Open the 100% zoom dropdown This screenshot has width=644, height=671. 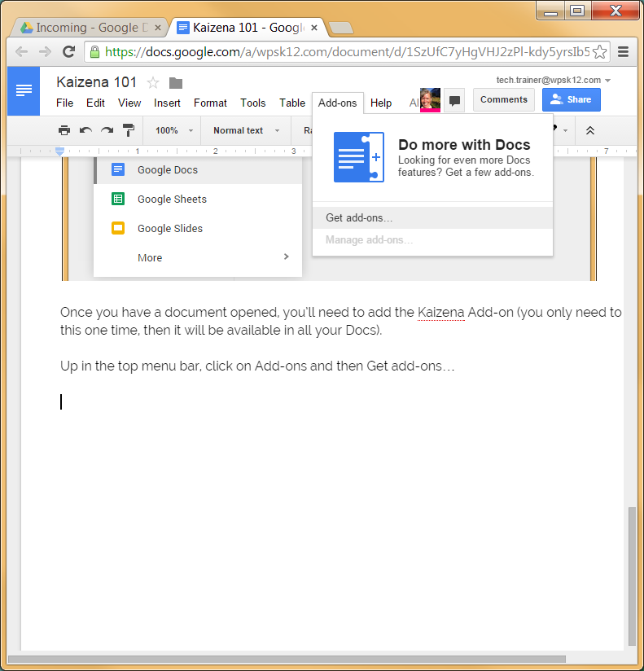173,130
